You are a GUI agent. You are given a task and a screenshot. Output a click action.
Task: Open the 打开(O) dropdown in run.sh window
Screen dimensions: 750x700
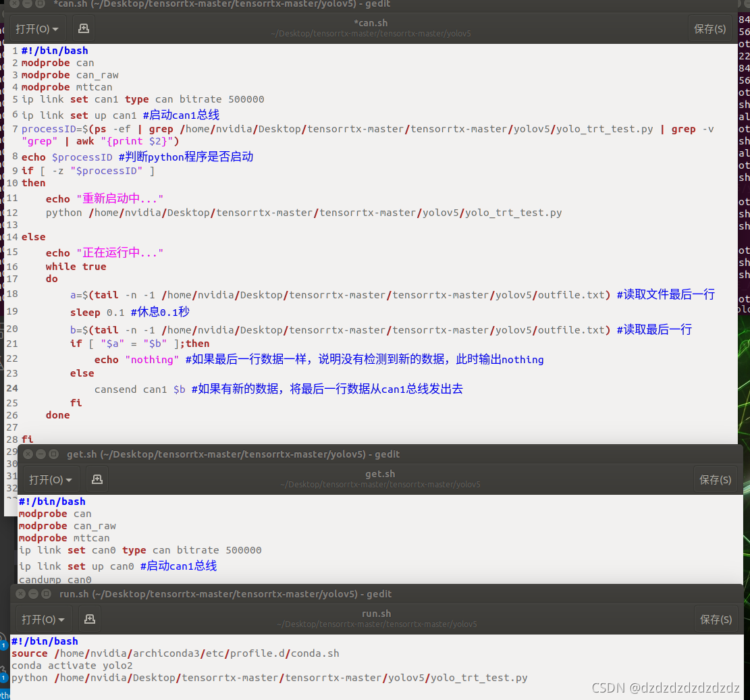[x=43, y=619]
